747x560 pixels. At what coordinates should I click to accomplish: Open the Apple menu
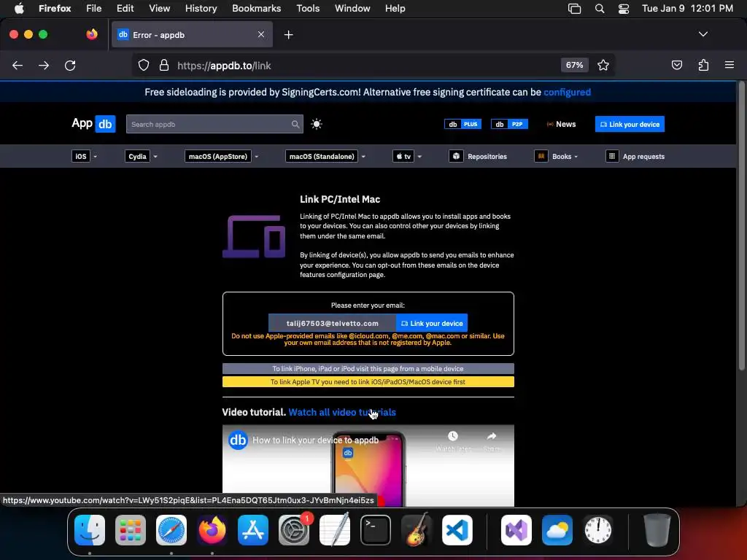[x=19, y=8]
